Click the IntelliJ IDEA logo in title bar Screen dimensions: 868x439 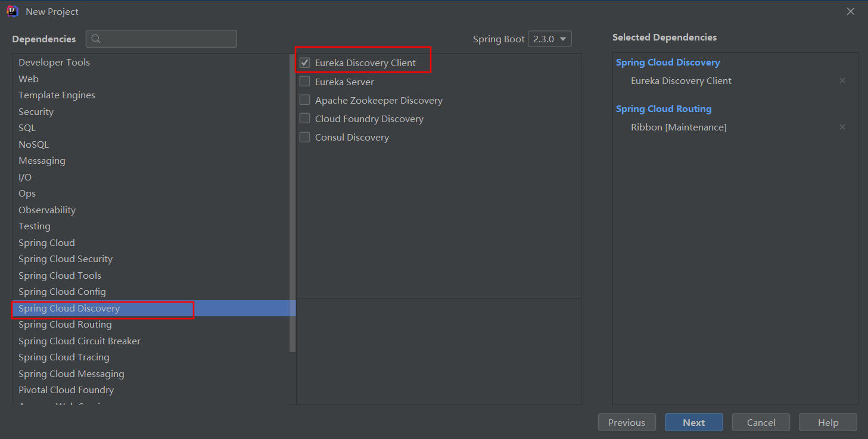coord(13,11)
